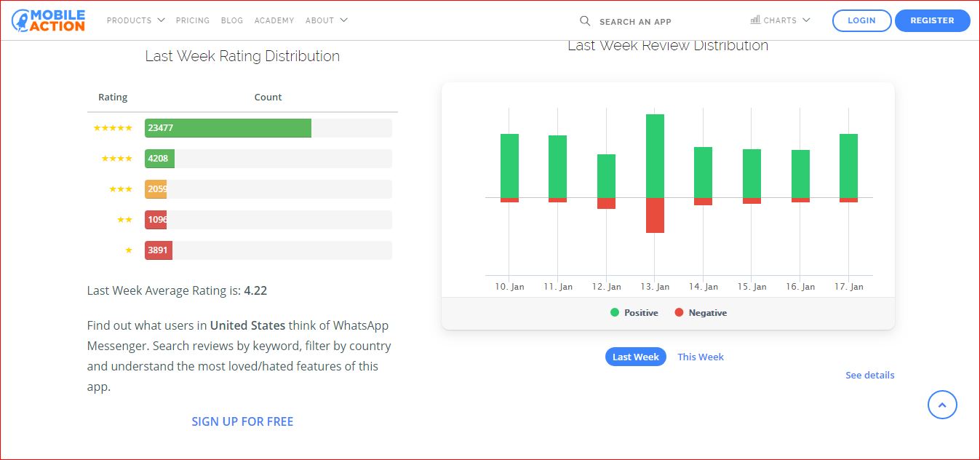
Task: Click the 13. Jan green positive bar
Action: coord(655,156)
